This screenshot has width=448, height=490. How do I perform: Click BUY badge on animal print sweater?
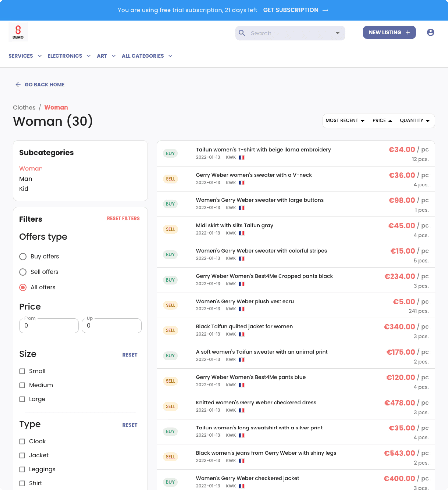[x=170, y=356]
